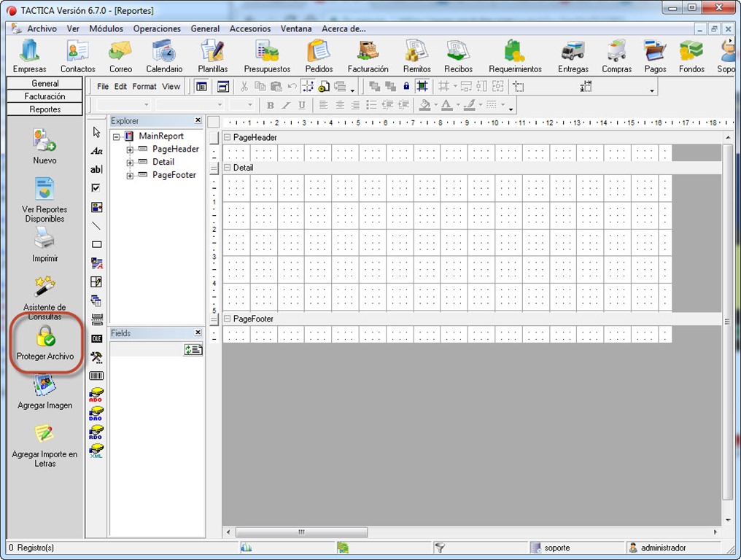Screen dimensions: 741x560
Task: Toggle the green snap-to-grid button
Action: click(422, 86)
